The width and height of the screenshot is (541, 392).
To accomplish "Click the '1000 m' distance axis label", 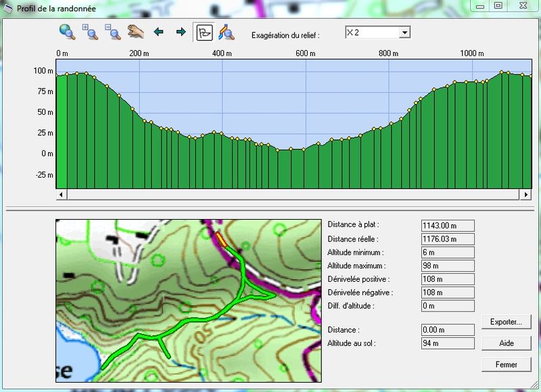I will click(x=472, y=53).
